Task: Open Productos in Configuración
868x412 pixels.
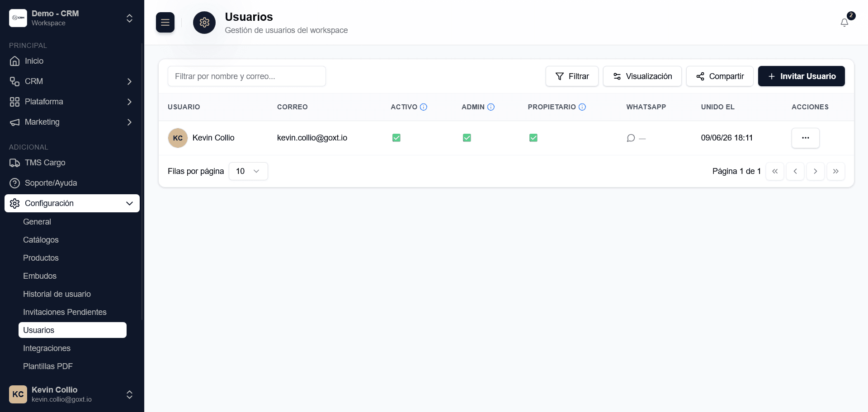Action: [x=41, y=258]
